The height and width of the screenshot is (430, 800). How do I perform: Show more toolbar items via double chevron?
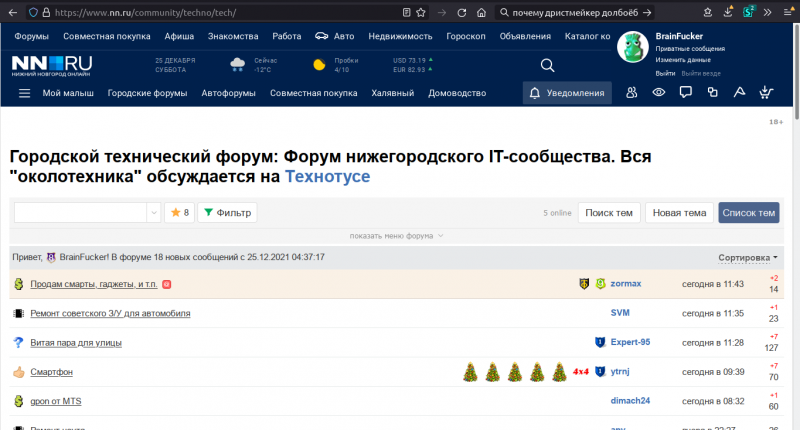(x=767, y=13)
